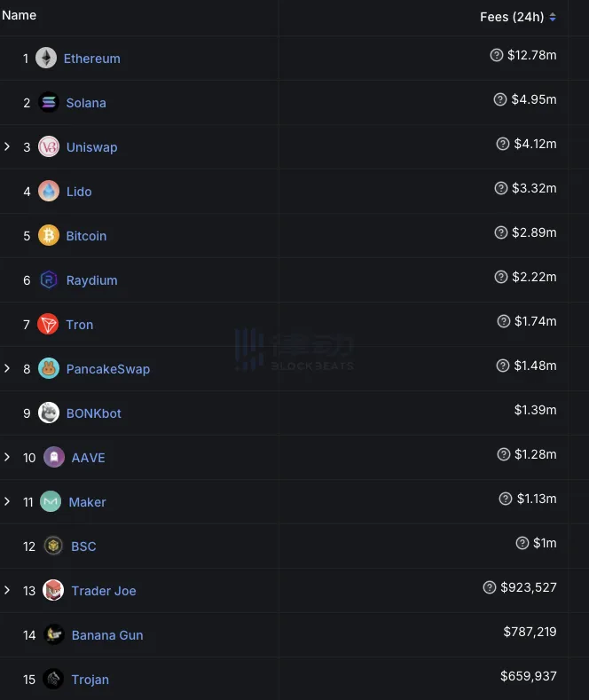Image resolution: width=589 pixels, height=700 pixels.
Task: Expand the PancakeSwap row
Action: (x=7, y=368)
